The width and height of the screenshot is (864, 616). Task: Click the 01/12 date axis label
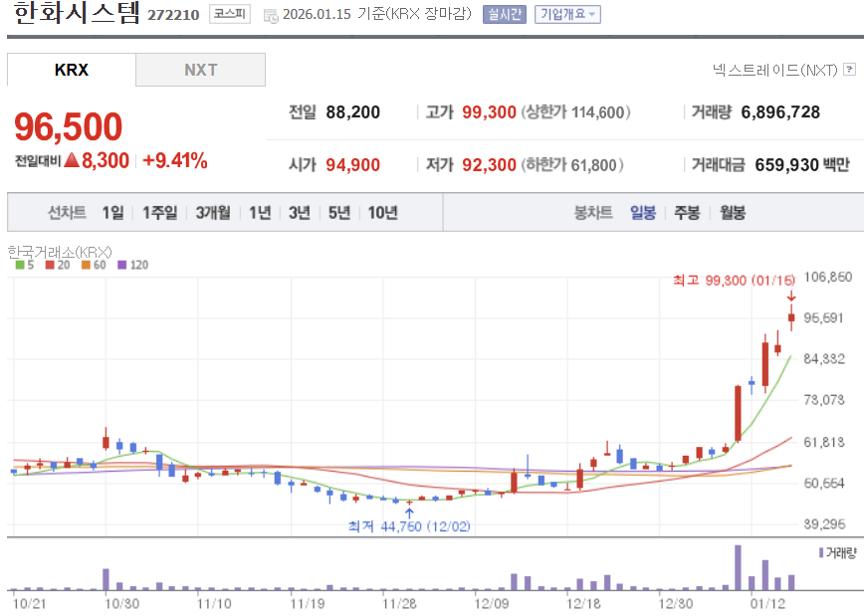767,604
